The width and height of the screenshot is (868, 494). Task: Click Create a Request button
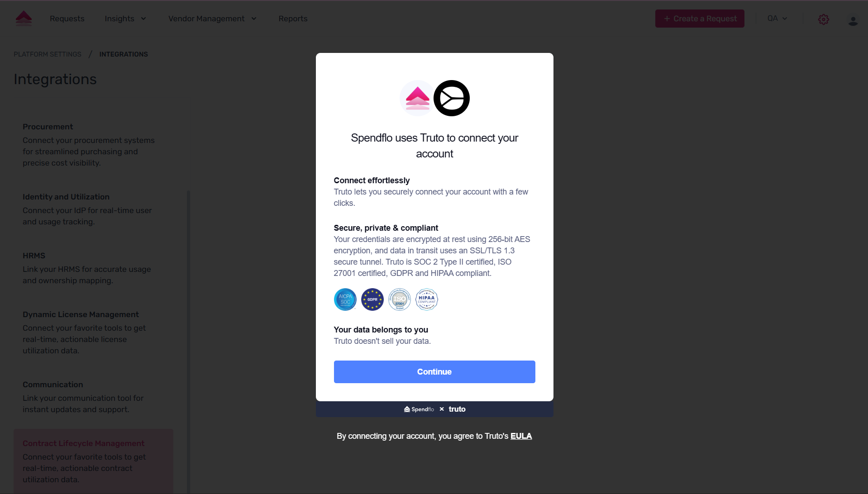point(700,19)
